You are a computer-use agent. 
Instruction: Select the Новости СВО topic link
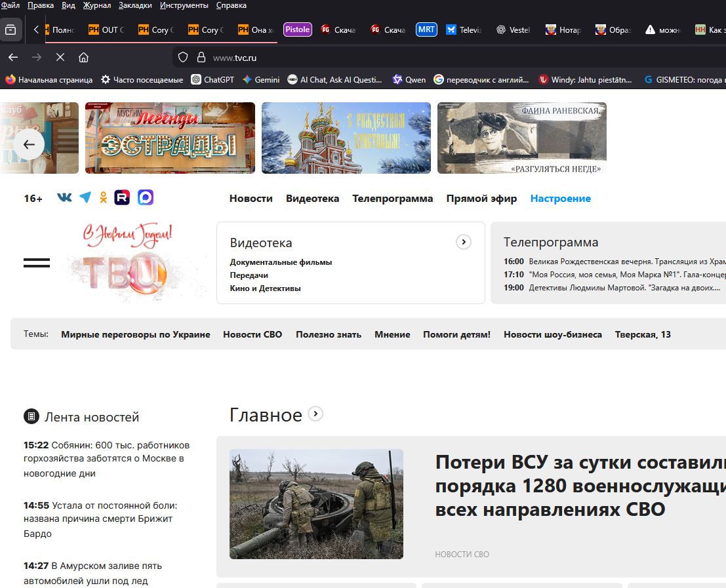252,334
